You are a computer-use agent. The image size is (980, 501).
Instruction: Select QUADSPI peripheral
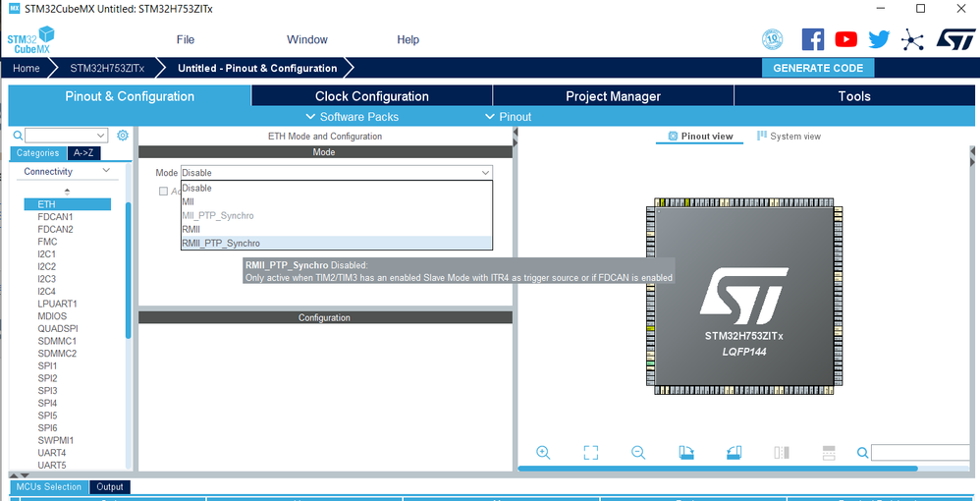58,328
